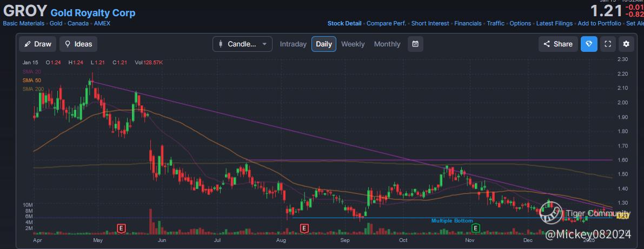Click the Oct label on the time axis
The width and height of the screenshot is (644, 249).
point(404,240)
